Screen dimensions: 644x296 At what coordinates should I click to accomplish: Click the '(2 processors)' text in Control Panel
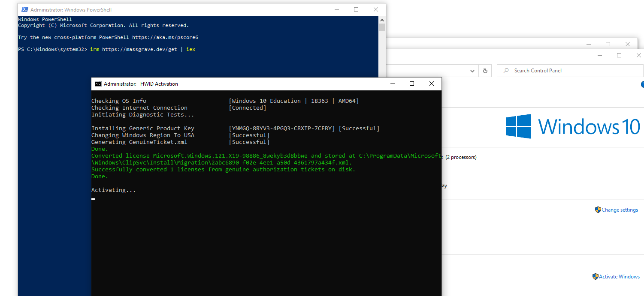(x=461, y=157)
